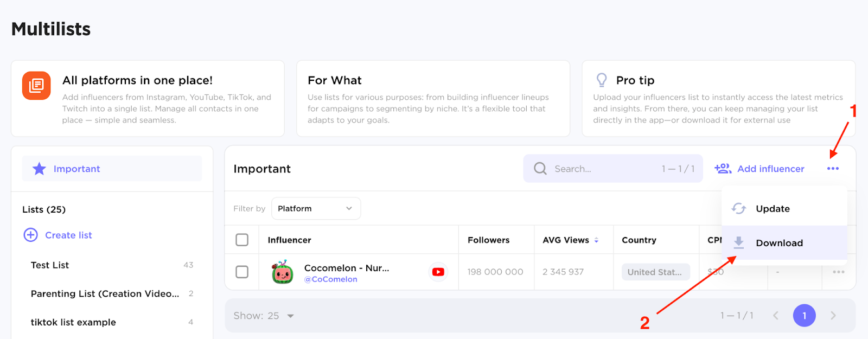The width and height of the screenshot is (868, 339).
Task: Toggle the select-all checkbox in table header
Action: 242,240
